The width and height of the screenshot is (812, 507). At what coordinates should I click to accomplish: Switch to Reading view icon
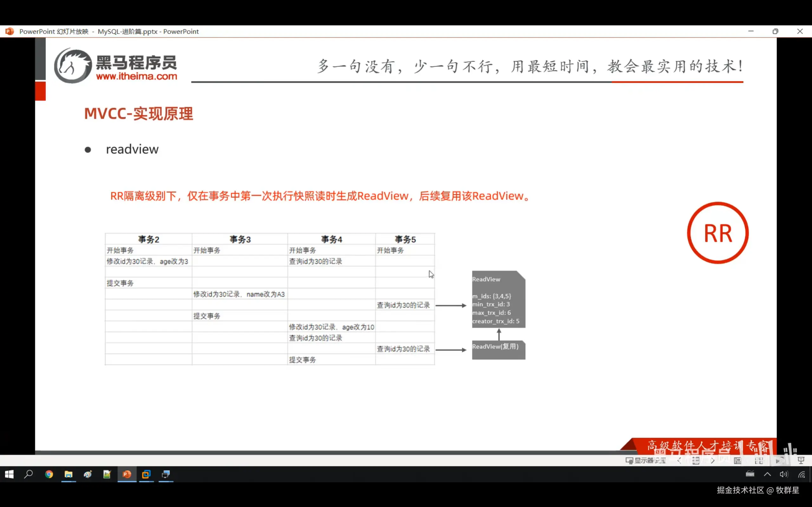click(x=780, y=460)
